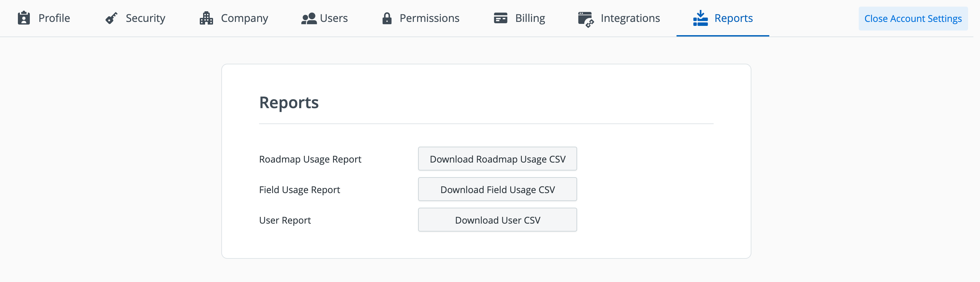Download User CSV
980x282 pixels.
497,220
